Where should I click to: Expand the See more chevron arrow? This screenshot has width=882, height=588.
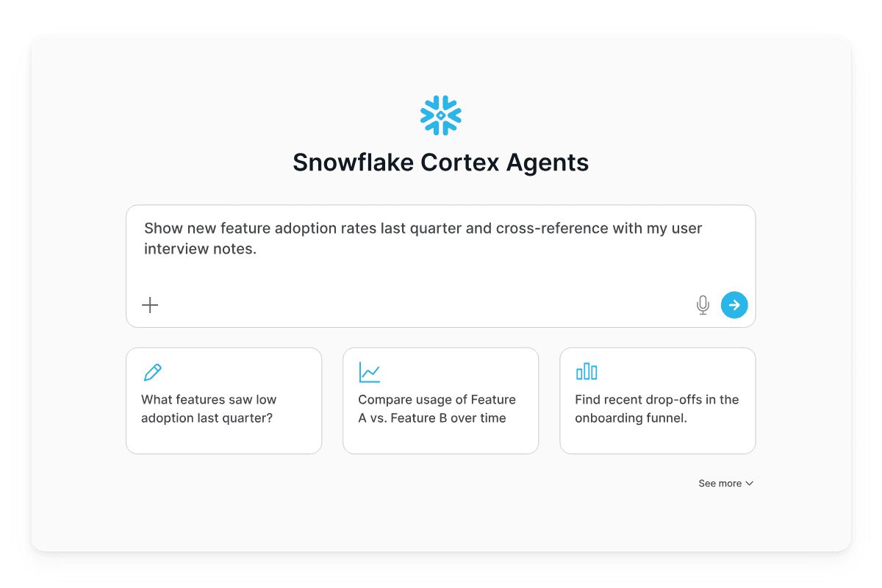pos(750,484)
